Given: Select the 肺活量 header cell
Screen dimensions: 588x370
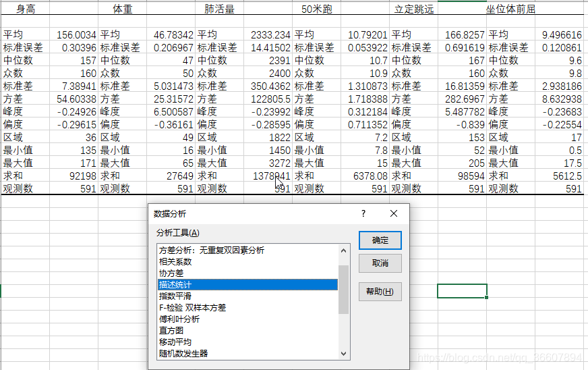Looking at the screenshot, I should pos(219,9).
